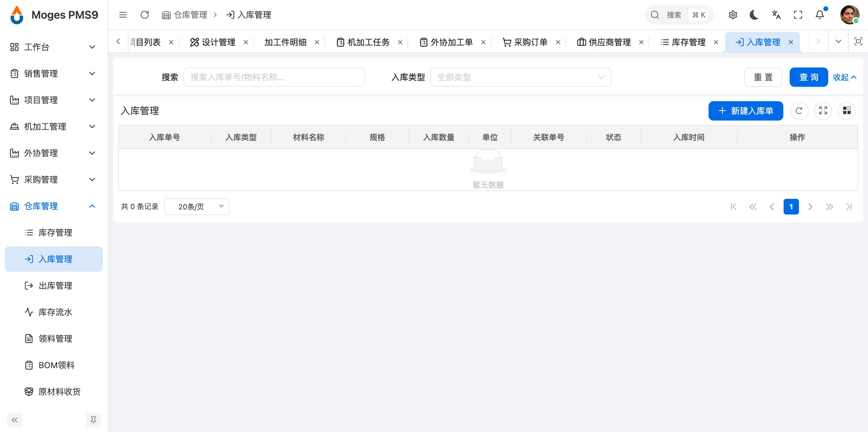Open the settings gear icon
The height and width of the screenshot is (432, 868).
coord(733,15)
